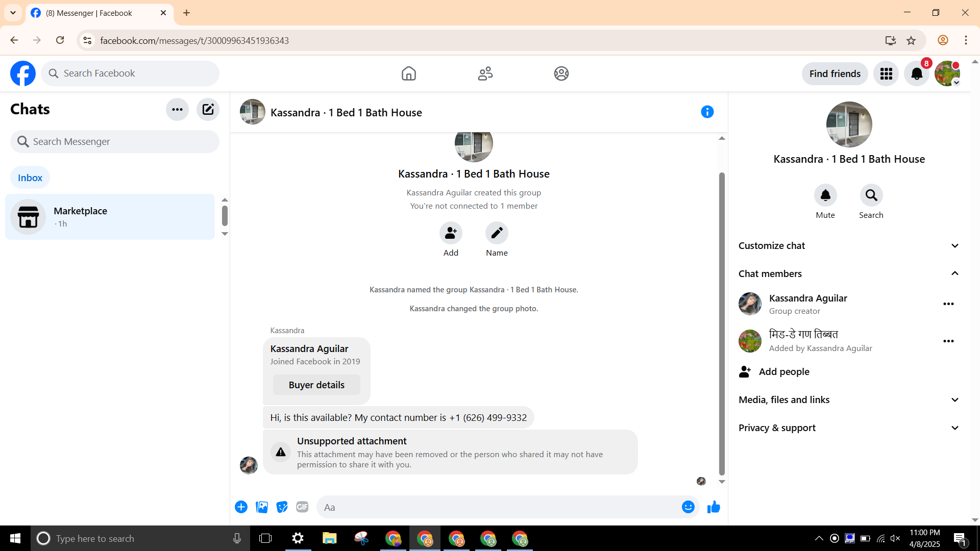The height and width of the screenshot is (551, 980).
Task: Open options menu for Kassandra Aguilar
Action: pyautogui.click(x=948, y=304)
